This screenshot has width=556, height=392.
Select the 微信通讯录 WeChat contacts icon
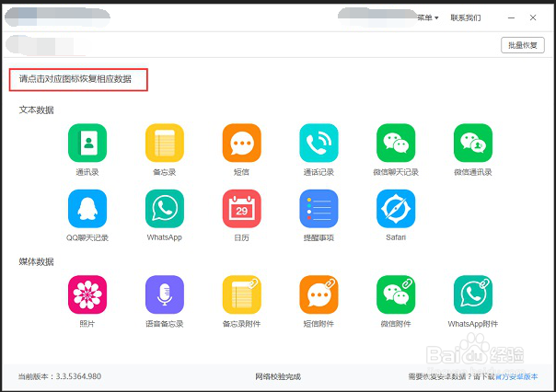coord(473,143)
